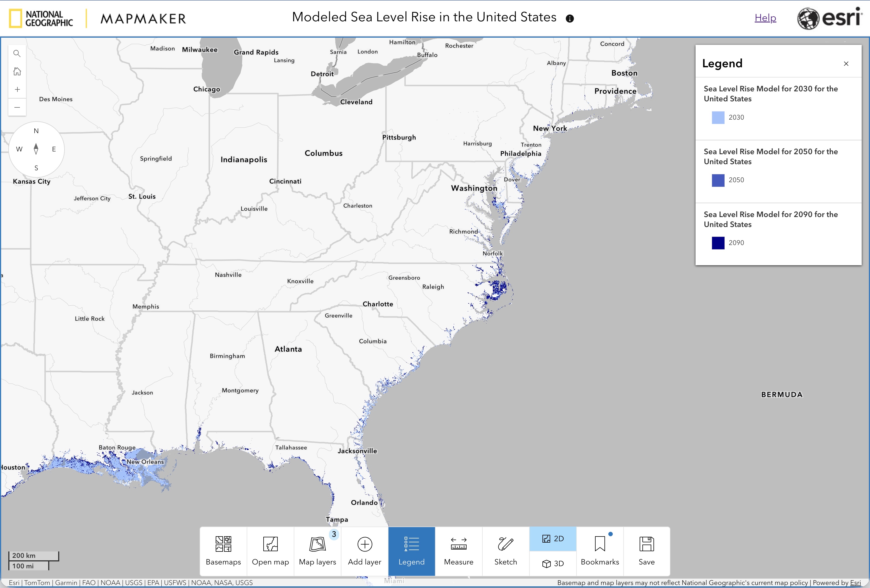Click the Charlotte city label
This screenshot has height=588, width=870.
(x=378, y=304)
